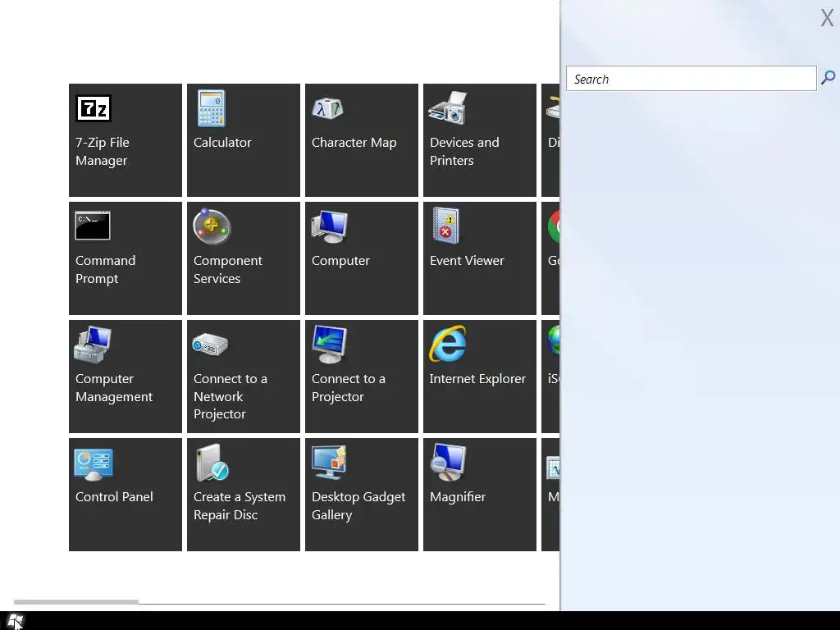Click the Start button in the taskbar
The image size is (840, 630).
(x=15, y=622)
